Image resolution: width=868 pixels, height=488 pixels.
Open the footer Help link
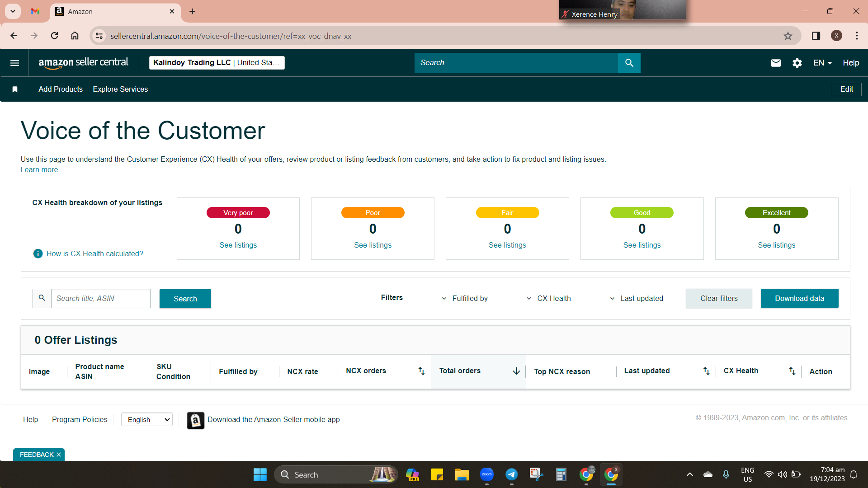click(31, 420)
